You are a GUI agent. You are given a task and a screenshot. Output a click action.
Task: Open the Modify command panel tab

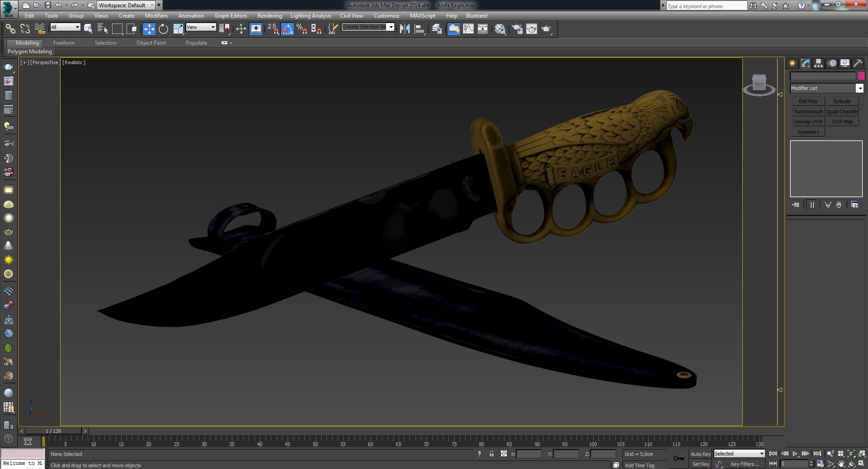(806, 63)
